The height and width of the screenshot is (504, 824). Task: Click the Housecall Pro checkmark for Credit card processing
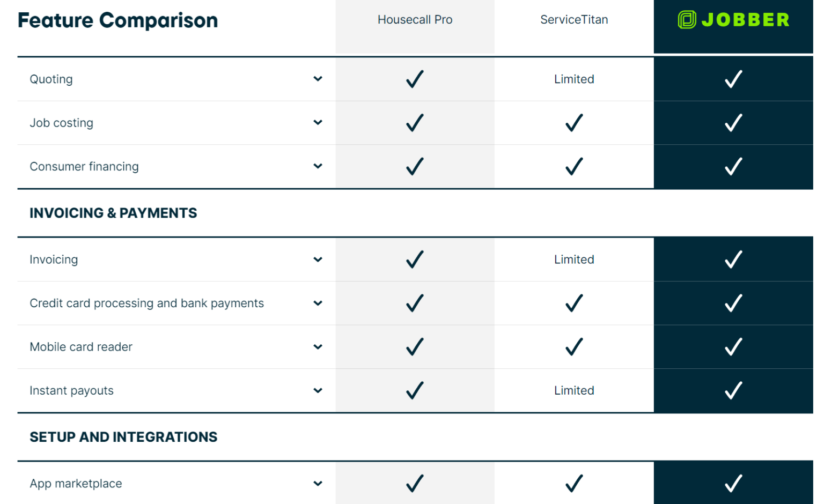pos(414,303)
